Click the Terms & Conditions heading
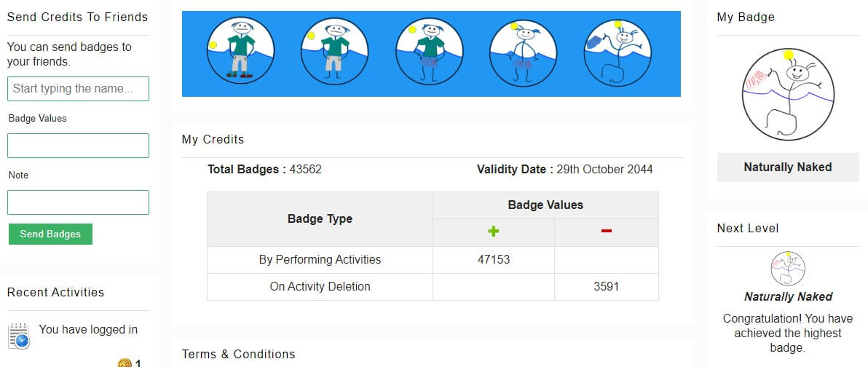 pyautogui.click(x=239, y=355)
